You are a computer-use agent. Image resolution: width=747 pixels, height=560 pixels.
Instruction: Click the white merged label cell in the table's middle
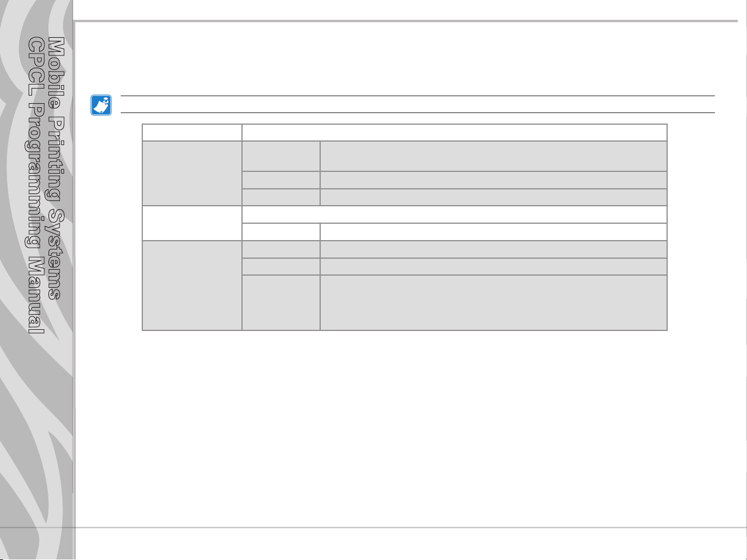192,223
